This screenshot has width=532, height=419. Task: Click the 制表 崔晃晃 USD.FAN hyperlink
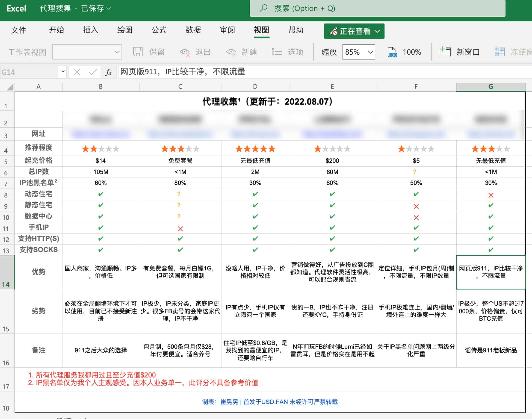pyautogui.click(x=270, y=402)
